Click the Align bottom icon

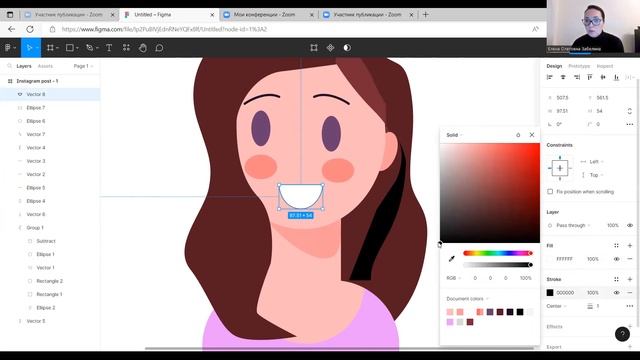tap(616, 77)
